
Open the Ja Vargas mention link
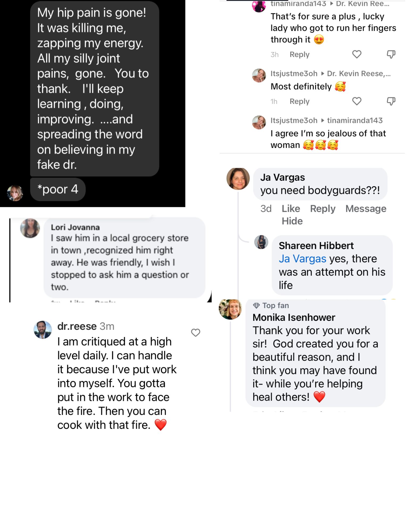click(x=302, y=259)
